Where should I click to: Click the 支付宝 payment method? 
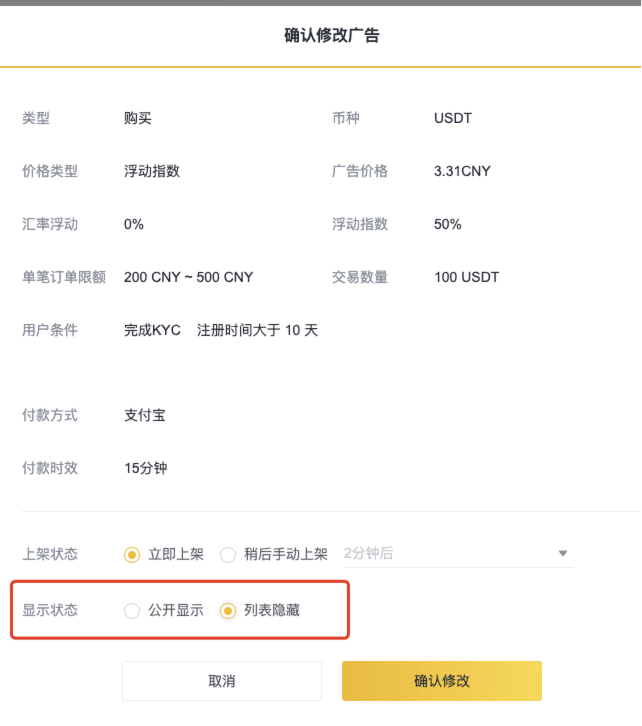point(145,415)
